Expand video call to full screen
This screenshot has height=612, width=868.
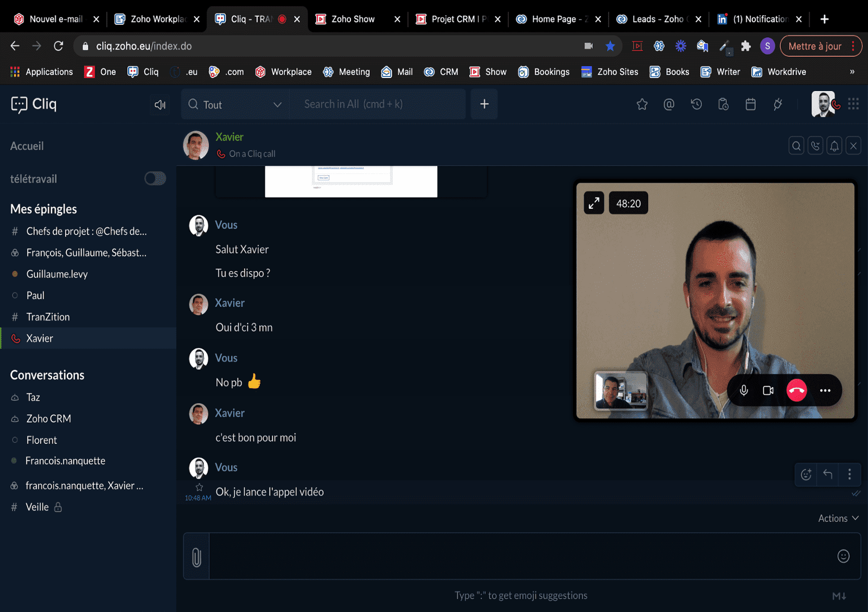point(594,203)
